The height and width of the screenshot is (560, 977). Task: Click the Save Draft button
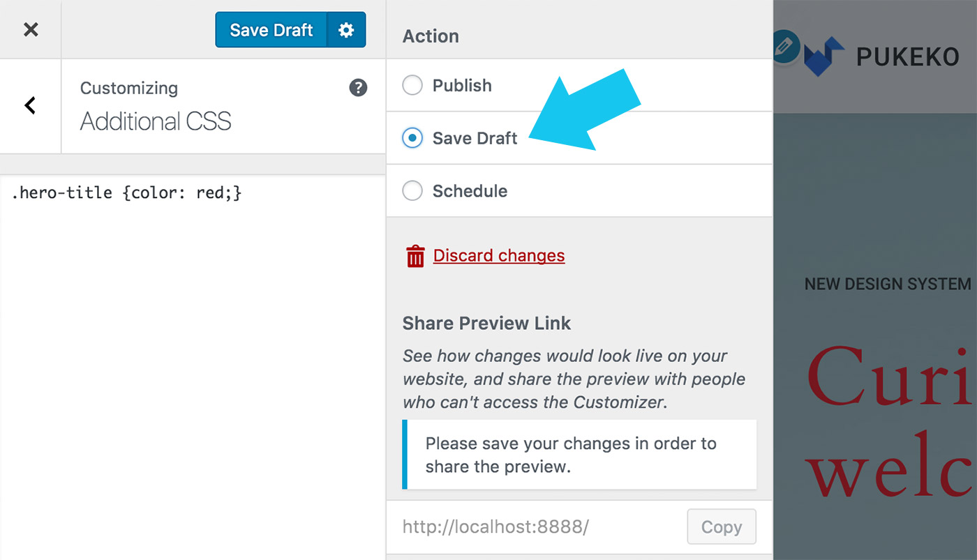271,30
